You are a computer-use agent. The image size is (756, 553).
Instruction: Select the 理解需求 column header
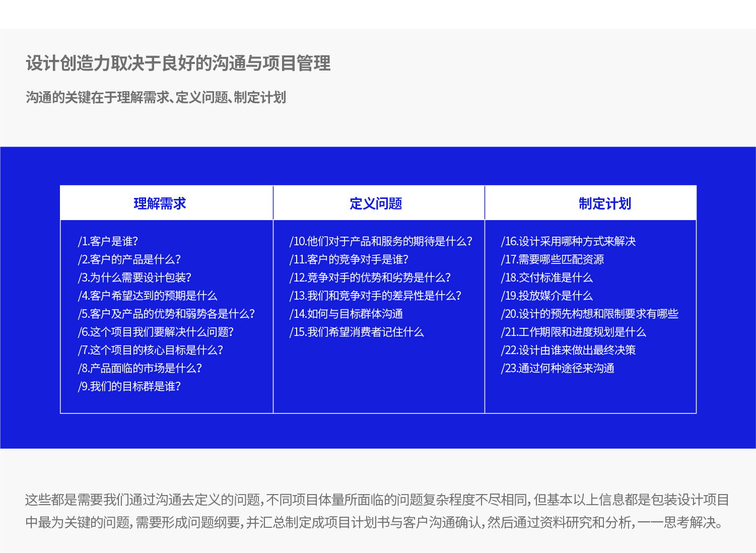click(x=160, y=203)
